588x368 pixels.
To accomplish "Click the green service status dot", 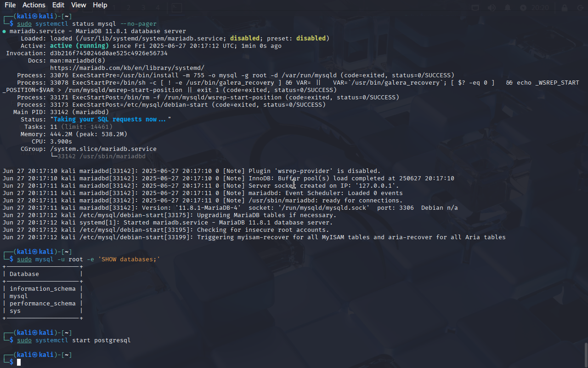I will (x=4, y=31).
